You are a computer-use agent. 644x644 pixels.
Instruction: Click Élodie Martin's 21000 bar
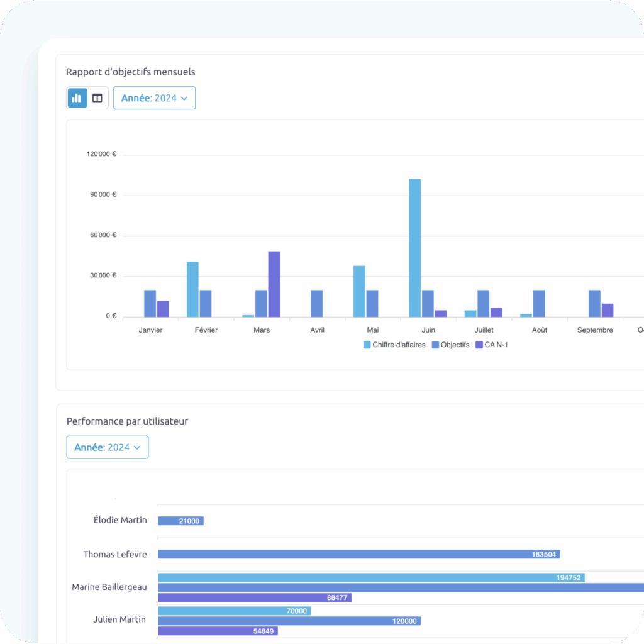[x=180, y=521]
